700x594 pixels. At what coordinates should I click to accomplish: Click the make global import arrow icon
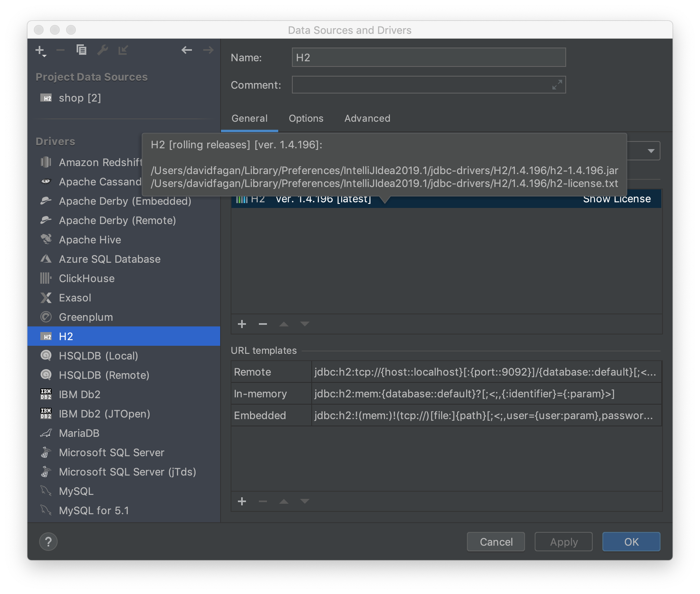[x=123, y=50]
